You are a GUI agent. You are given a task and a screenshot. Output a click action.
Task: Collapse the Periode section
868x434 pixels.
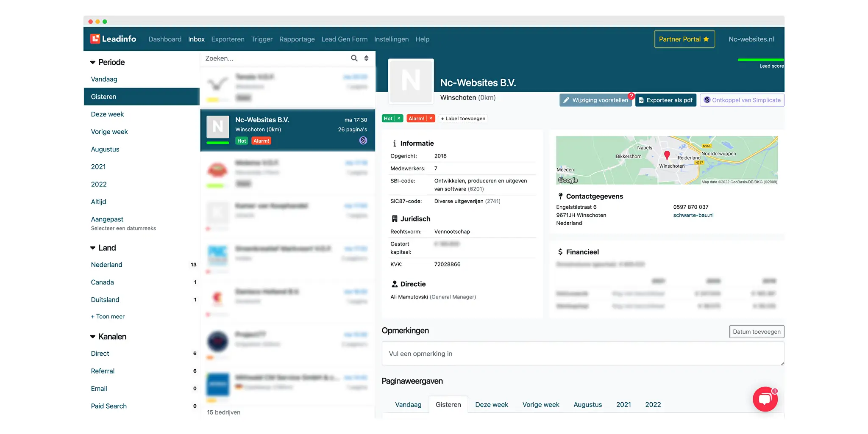[93, 62]
